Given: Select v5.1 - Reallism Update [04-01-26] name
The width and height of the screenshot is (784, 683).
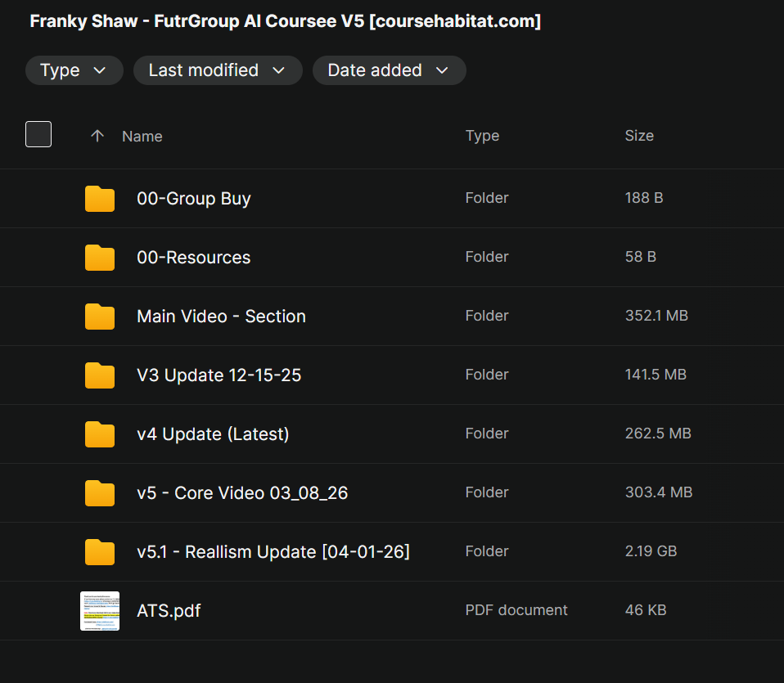Looking at the screenshot, I should pos(273,552).
